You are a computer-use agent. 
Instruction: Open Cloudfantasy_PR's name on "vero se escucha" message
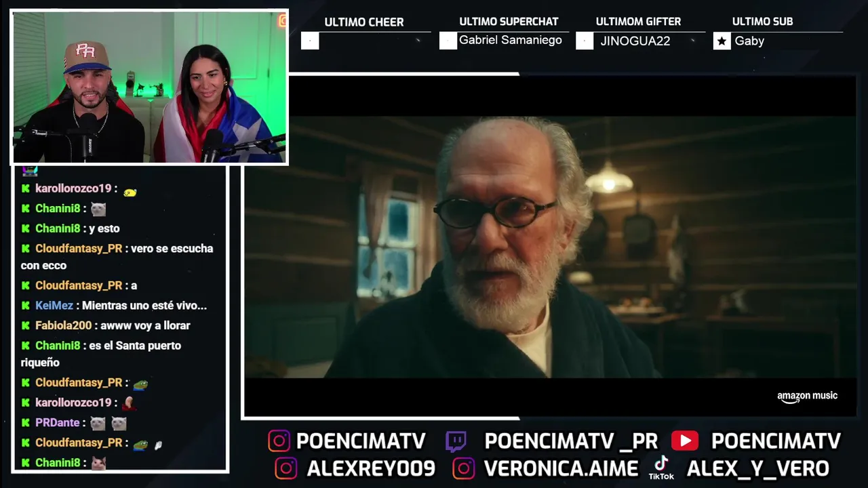tap(79, 249)
